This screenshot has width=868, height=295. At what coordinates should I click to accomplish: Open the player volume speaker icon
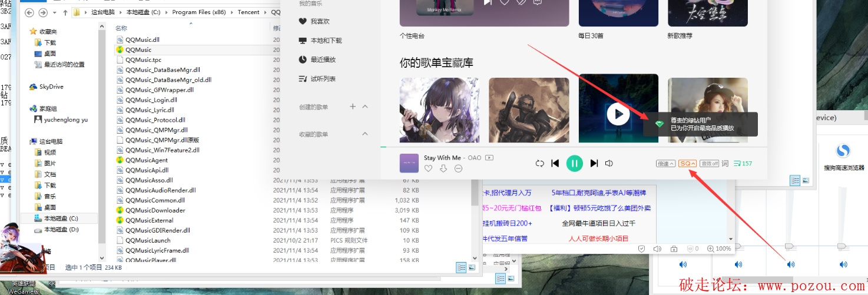609,163
